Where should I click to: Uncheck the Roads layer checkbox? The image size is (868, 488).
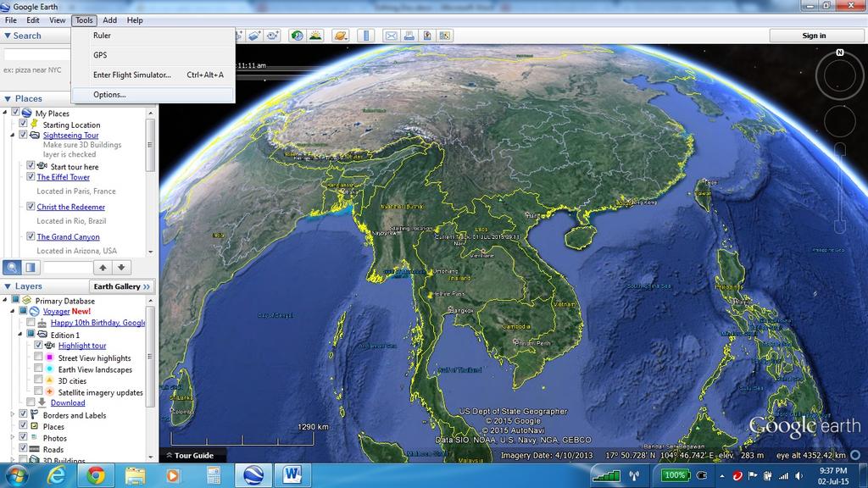tap(23, 448)
